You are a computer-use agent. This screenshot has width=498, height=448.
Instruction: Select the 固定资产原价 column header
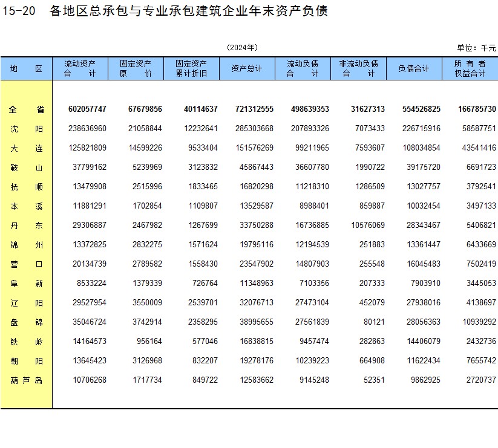136,68
